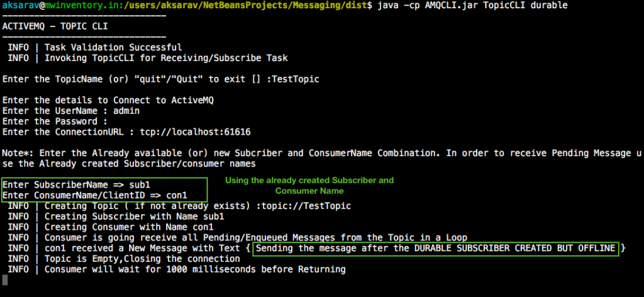
Task: Click the con1 ConsumerName/ClientID value
Action: pyautogui.click(x=177, y=196)
